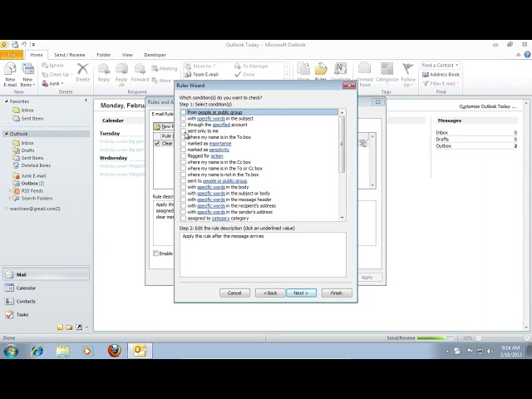
Task: Click Next in Rules Wizard
Action: [301, 293]
